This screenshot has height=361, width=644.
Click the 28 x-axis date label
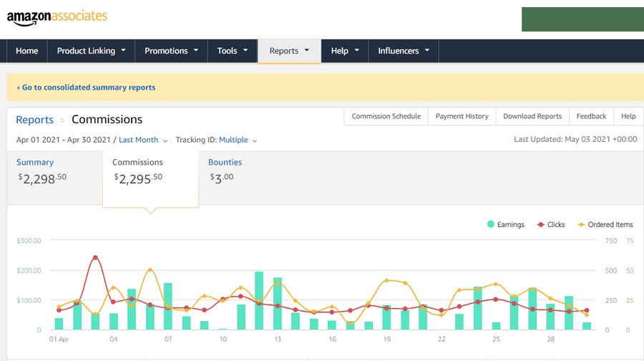tap(551, 340)
